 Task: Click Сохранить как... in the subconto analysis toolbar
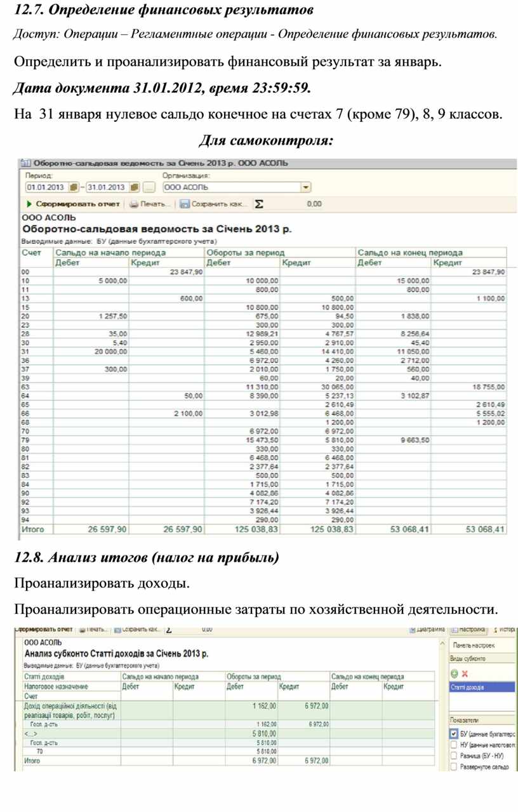pos(136,630)
